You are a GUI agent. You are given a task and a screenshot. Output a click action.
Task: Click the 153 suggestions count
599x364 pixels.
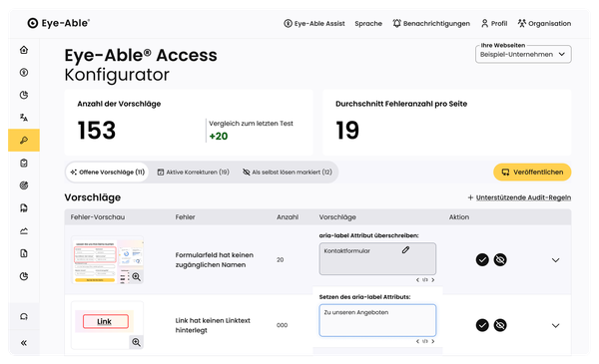pyautogui.click(x=96, y=130)
